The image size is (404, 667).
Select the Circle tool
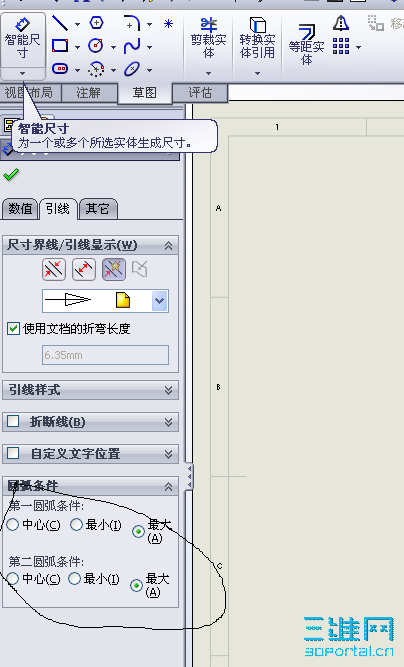point(96,46)
